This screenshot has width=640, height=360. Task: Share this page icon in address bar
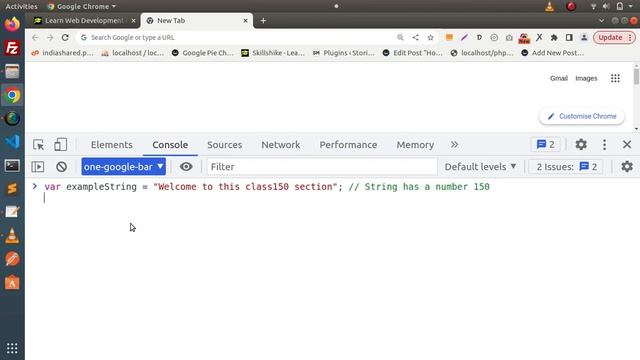coord(416,38)
